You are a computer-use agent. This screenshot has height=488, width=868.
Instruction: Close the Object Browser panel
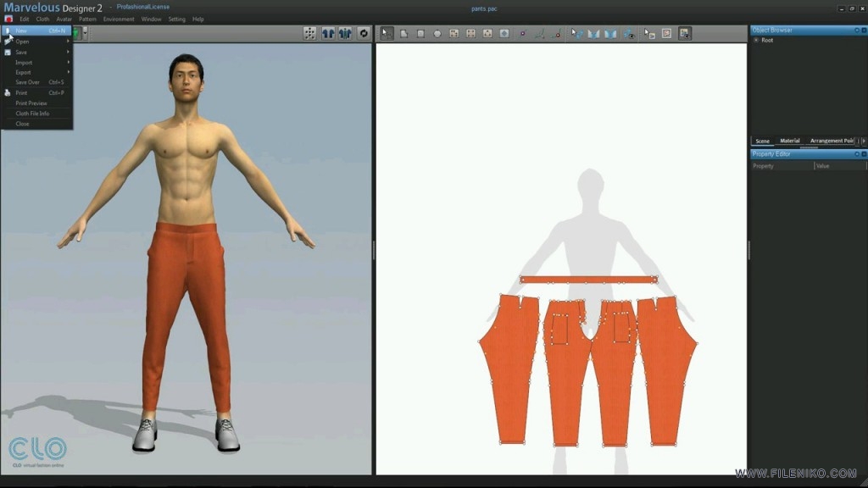(864, 30)
